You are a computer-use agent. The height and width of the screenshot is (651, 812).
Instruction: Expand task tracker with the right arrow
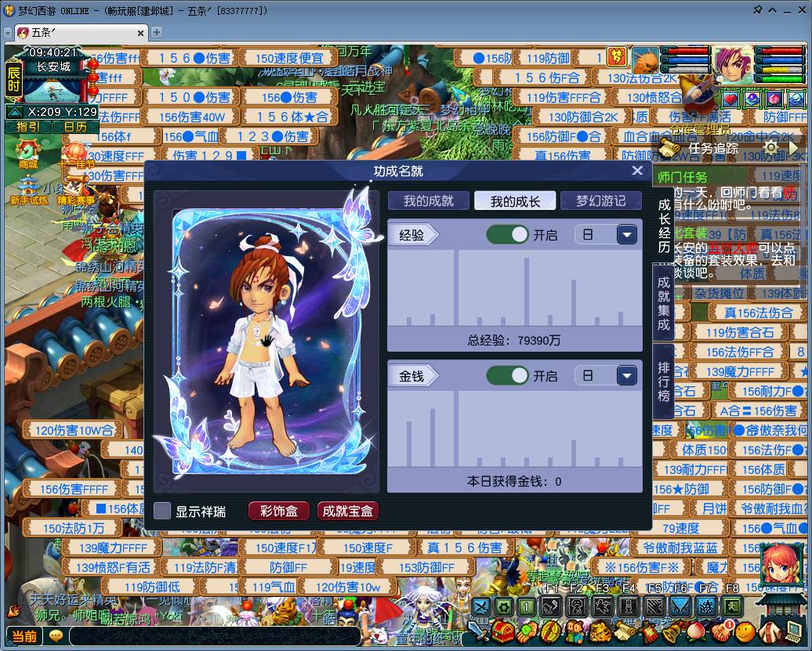click(793, 147)
